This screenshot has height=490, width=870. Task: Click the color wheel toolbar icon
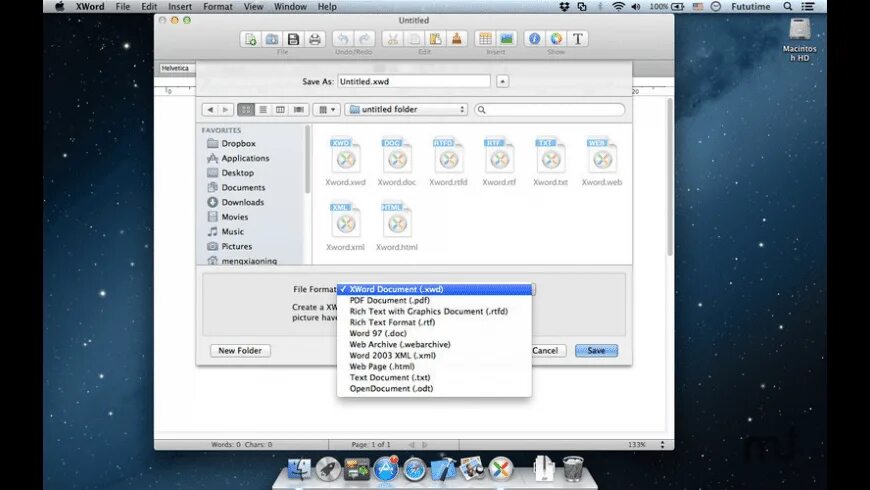556,39
